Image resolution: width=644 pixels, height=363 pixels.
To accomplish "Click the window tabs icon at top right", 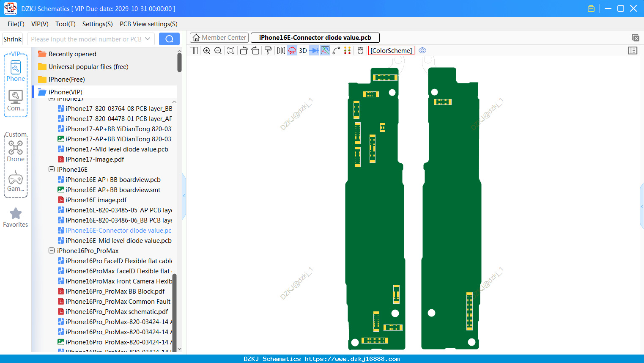I will [636, 38].
